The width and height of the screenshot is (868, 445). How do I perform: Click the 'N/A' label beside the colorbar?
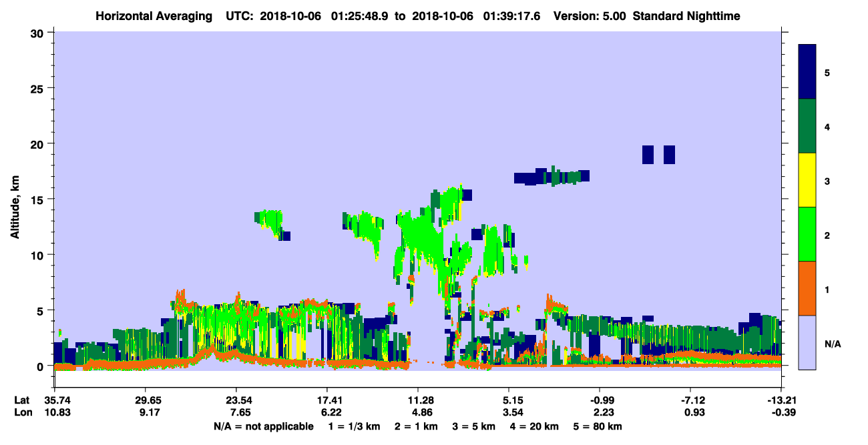[x=832, y=344]
